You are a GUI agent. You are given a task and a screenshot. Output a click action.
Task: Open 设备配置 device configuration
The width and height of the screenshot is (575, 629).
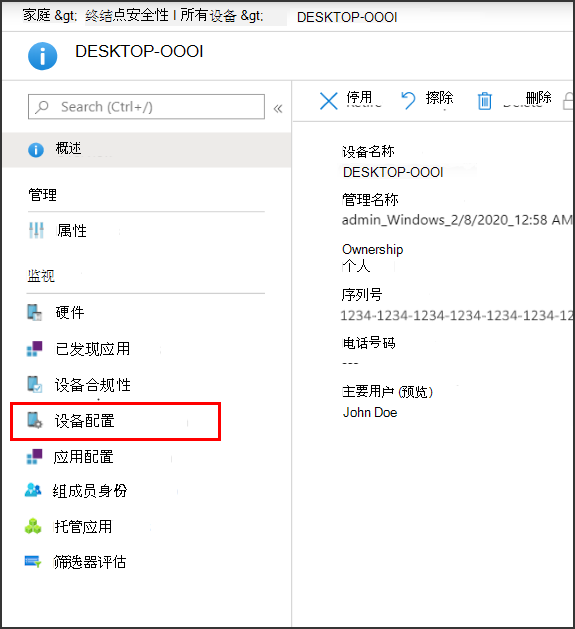(x=116, y=421)
